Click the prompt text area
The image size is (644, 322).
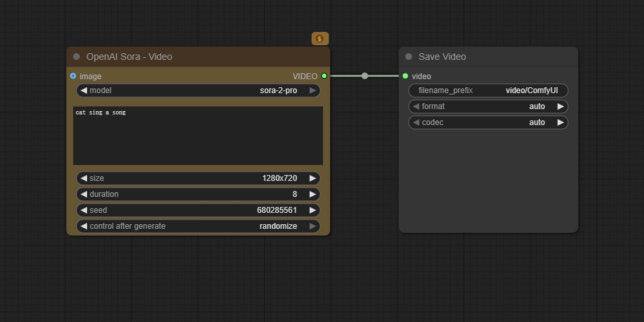click(x=197, y=136)
